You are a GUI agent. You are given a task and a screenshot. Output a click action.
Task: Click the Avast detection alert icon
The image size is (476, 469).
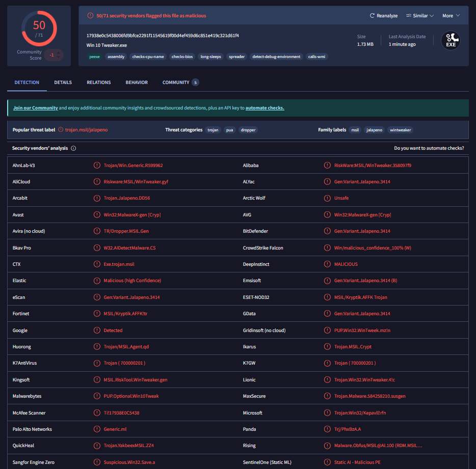pyautogui.click(x=97, y=215)
